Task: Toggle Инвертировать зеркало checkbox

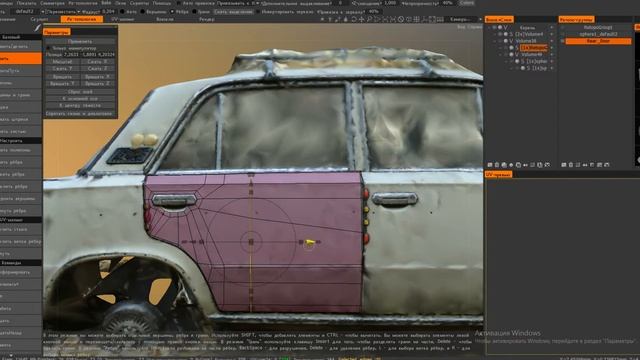Action: (258, 12)
